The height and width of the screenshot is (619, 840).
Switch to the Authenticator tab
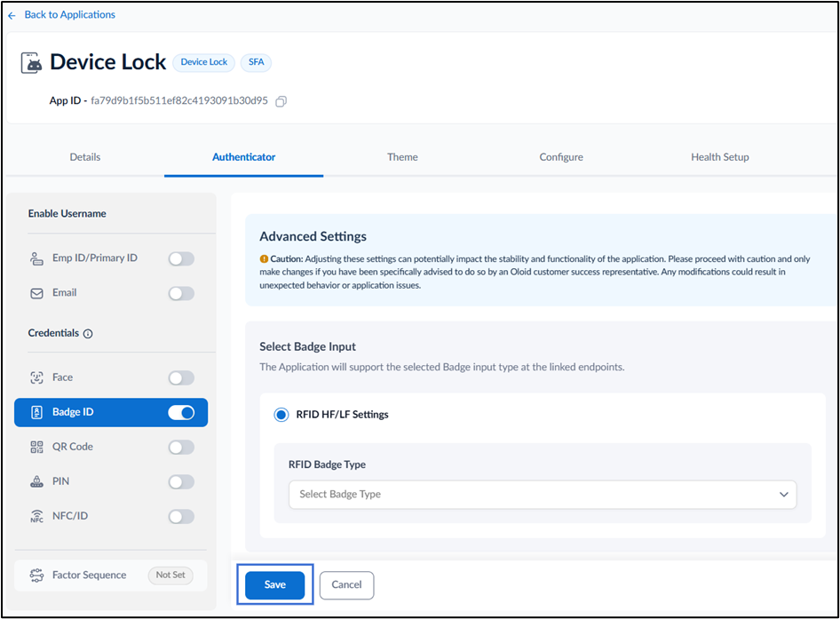coord(244,157)
